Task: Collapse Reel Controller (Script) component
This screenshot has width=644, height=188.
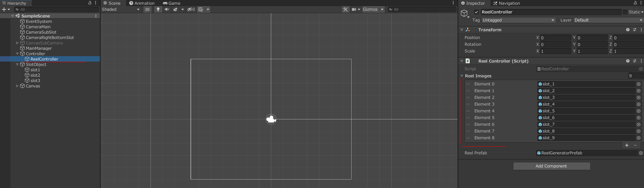Action: pos(462,61)
